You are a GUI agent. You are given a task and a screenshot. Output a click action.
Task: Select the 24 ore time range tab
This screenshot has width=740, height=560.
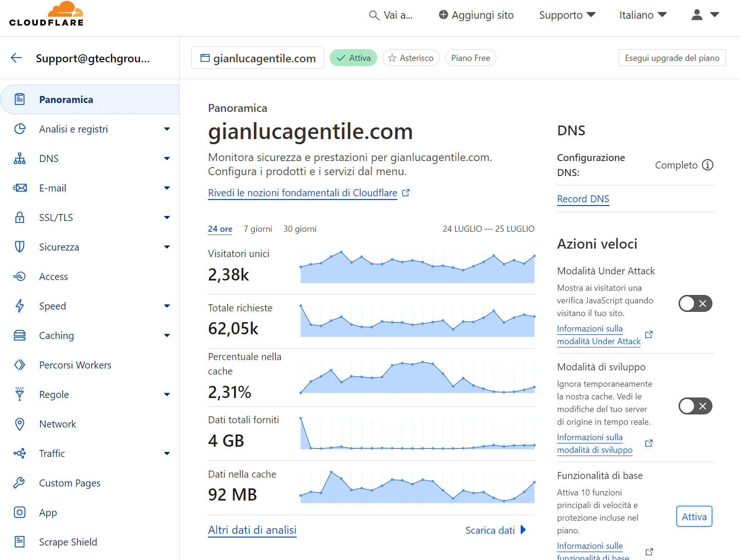pyautogui.click(x=220, y=229)
